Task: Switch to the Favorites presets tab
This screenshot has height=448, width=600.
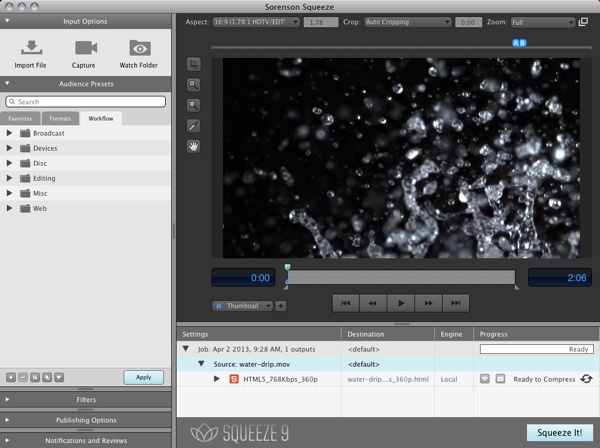Action: (21, 118)
